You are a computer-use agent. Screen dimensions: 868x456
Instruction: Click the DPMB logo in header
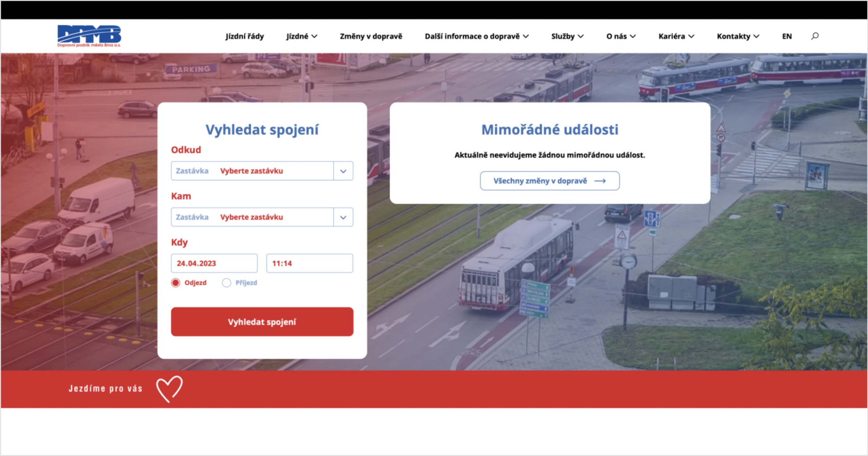(x=89, y=36)
